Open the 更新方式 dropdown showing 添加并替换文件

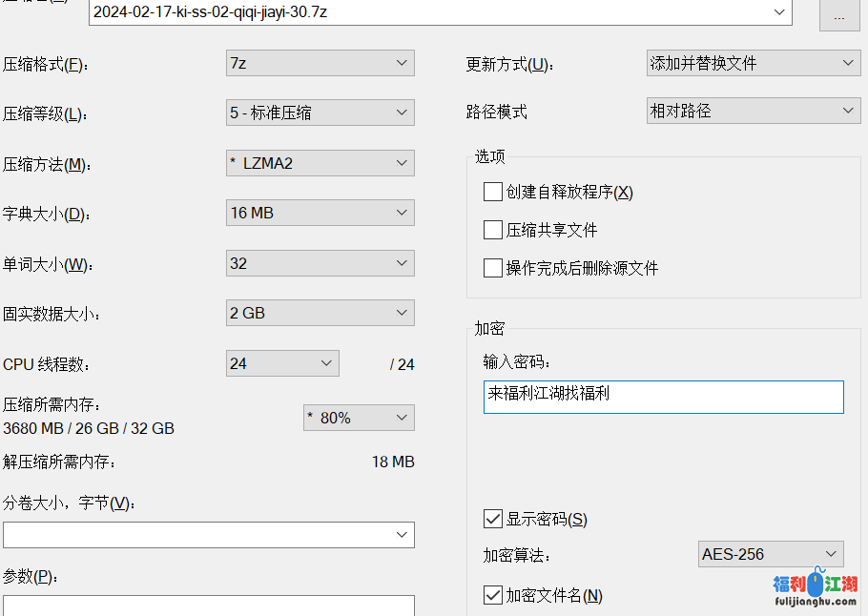[x=753, y=63]
